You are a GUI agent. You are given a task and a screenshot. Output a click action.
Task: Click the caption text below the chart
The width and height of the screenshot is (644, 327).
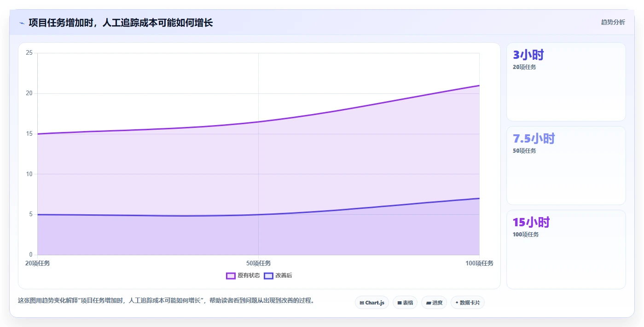(166, 300)
